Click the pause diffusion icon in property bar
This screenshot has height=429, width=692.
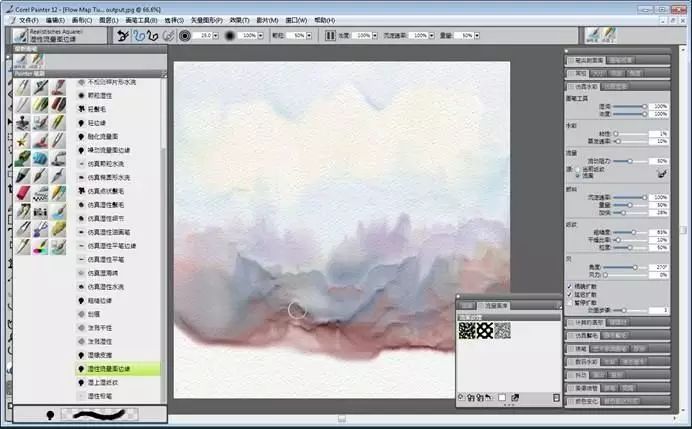pos(330,35)
